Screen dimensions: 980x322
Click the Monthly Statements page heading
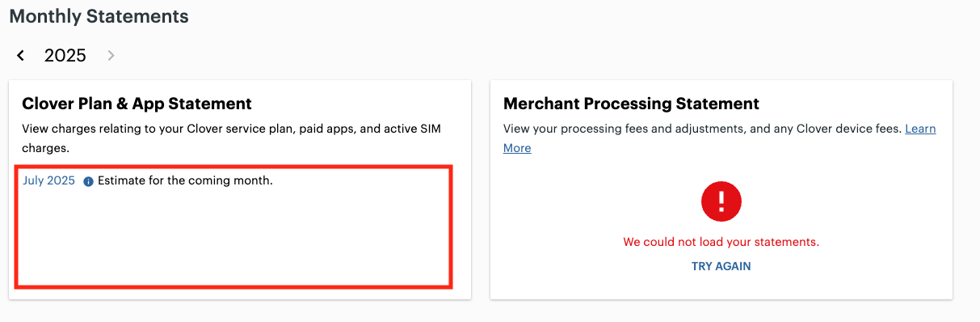coord(99,15)
